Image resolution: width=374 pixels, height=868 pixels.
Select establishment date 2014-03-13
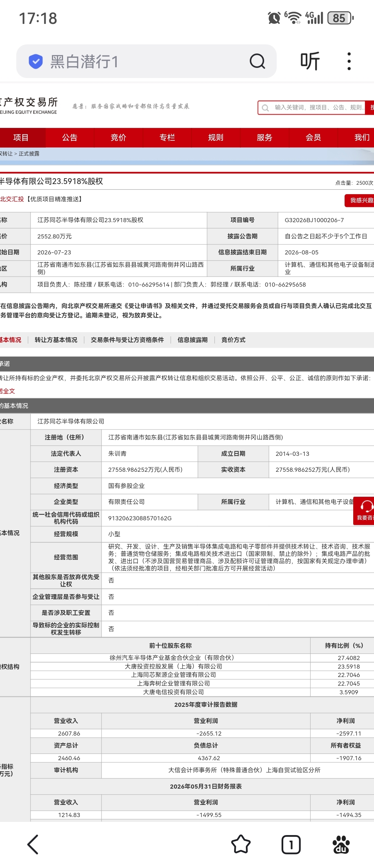click(292, 454)
